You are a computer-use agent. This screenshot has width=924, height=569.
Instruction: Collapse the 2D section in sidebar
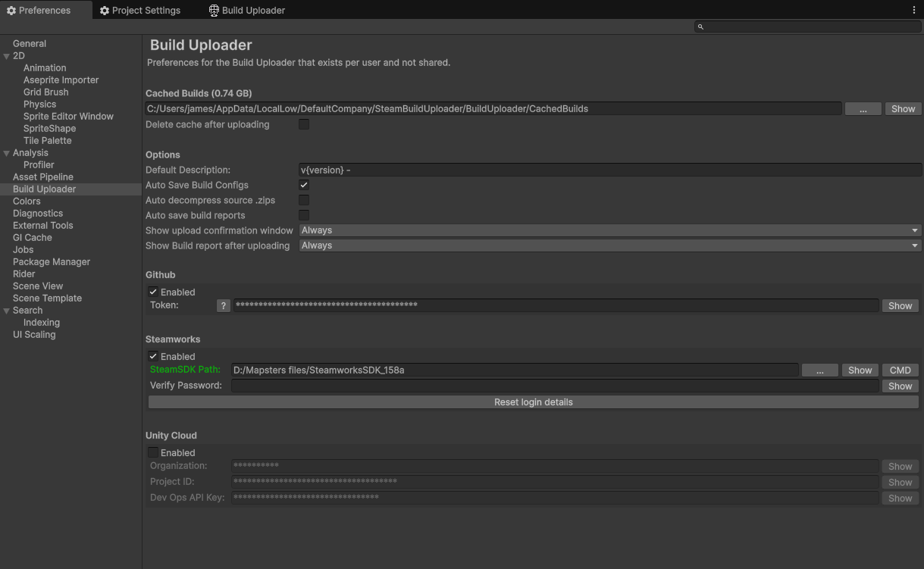tap(6, 55)
